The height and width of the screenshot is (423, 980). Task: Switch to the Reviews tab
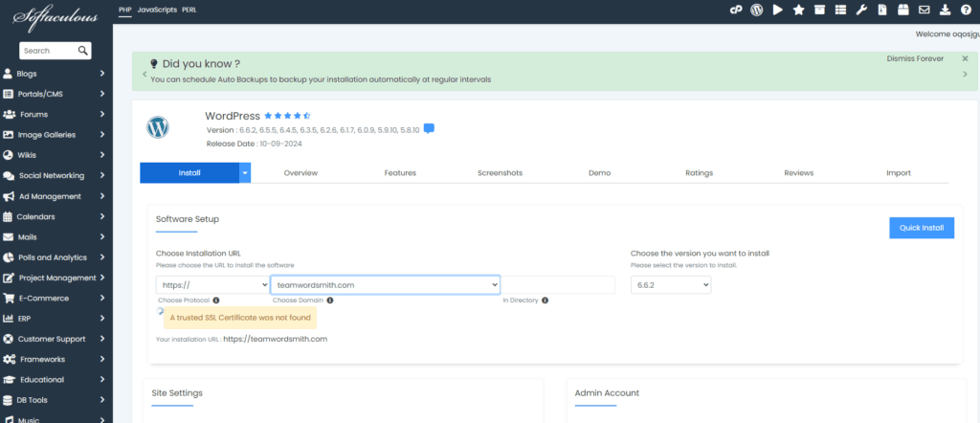(x=799, y=173)
